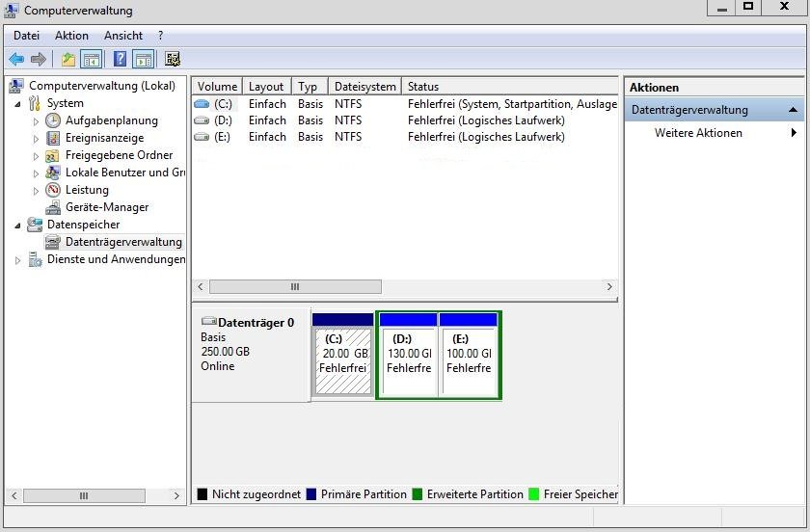
Task: Click the tree pane horizontal scrollbar thumb
Action: pos(84,495)
